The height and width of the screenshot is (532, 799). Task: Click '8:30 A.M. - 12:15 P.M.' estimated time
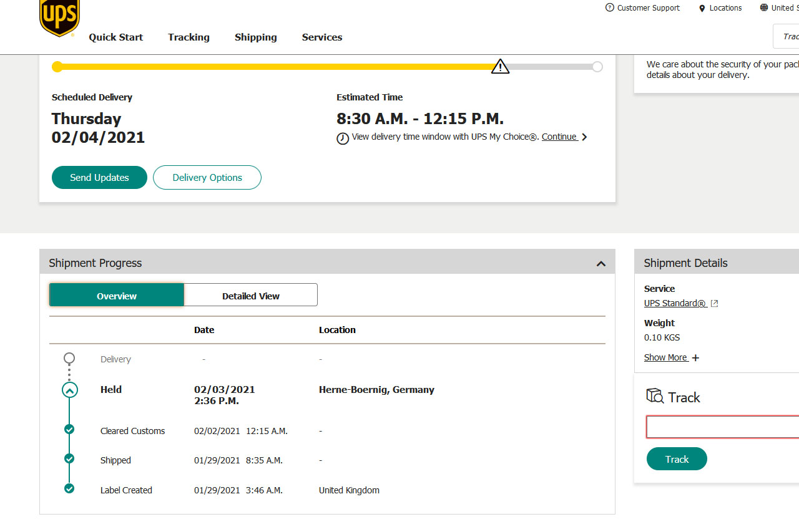420,119
